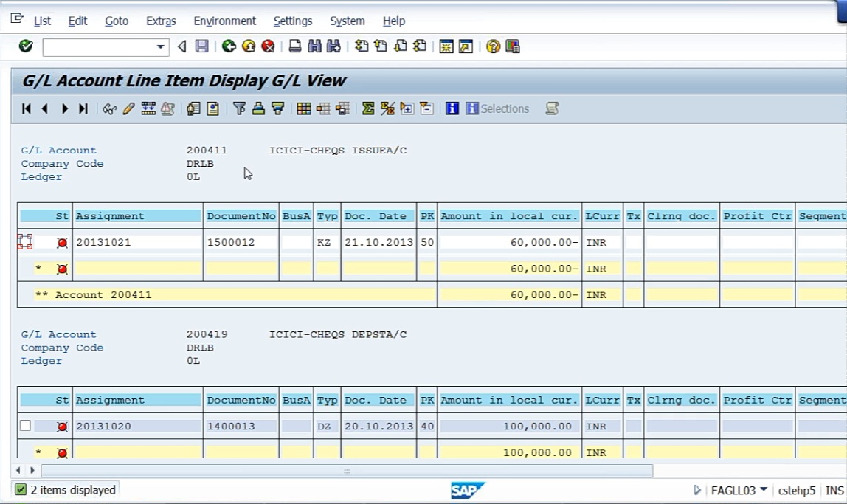Click the Save disk icon
The width and height of the screenshot is (847, 504).
[201, 46]
